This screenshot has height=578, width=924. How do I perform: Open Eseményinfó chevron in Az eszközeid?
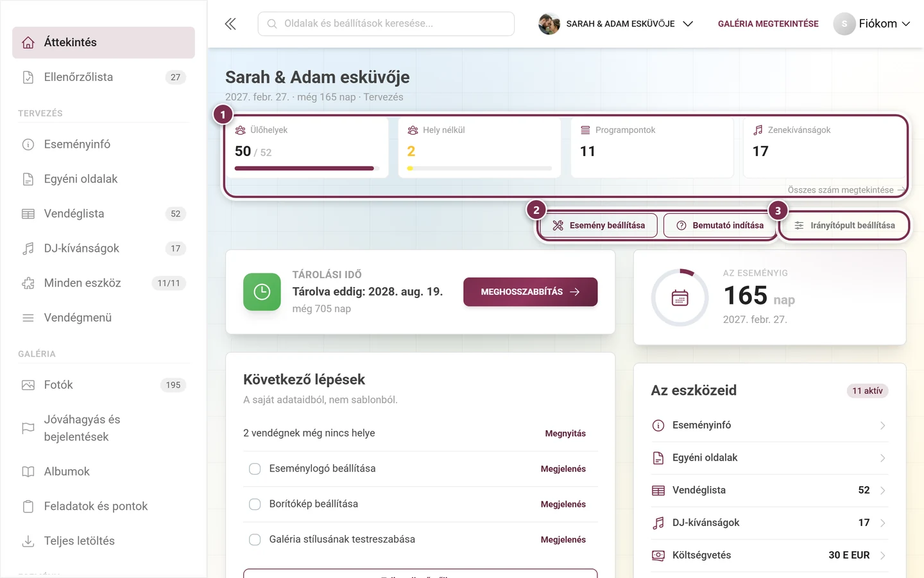883,426
